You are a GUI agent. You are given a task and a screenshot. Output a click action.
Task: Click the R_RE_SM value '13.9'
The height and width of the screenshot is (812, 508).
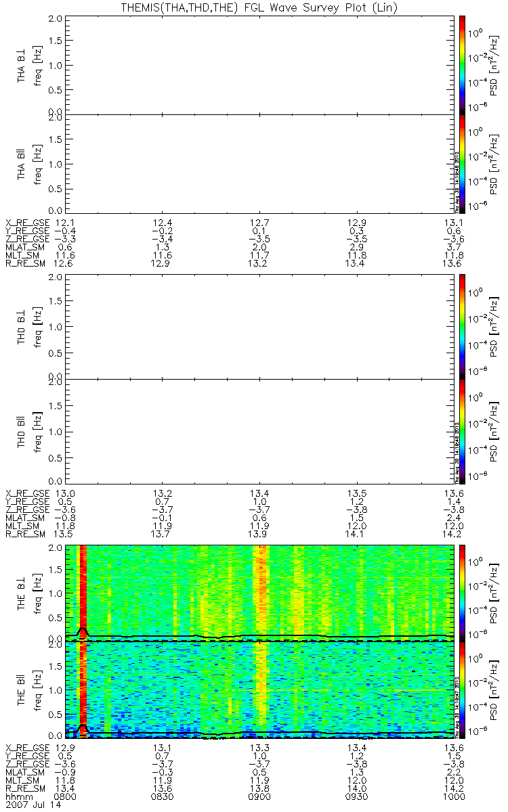pos(259,534)
